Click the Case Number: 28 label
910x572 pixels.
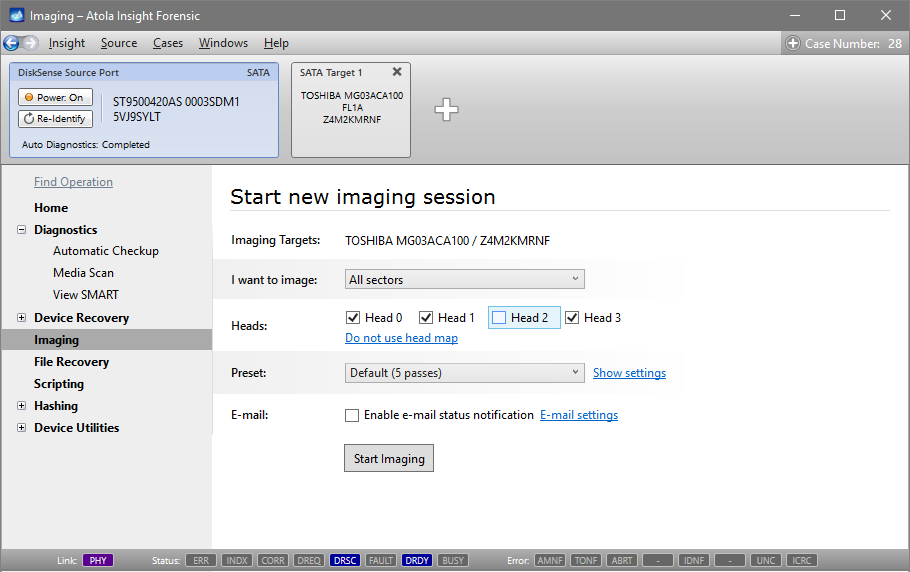[x=853, y=44]
